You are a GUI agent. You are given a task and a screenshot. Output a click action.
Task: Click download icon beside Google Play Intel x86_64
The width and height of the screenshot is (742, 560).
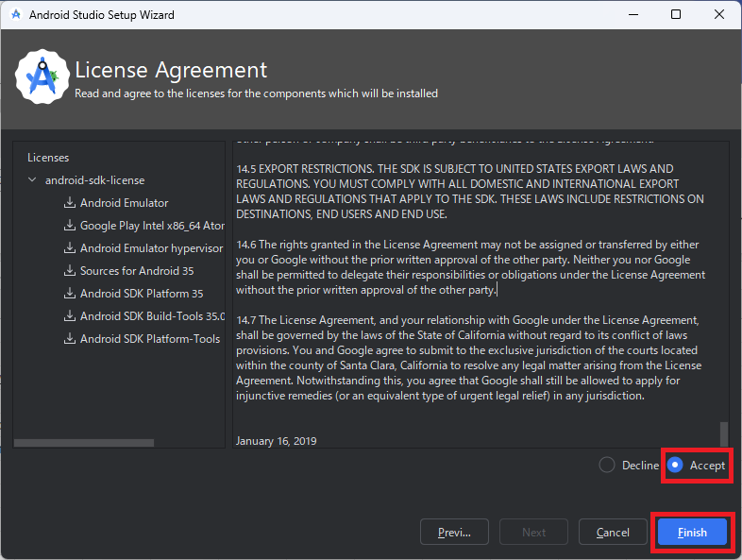pyautogui.click(x=70, y=226)
